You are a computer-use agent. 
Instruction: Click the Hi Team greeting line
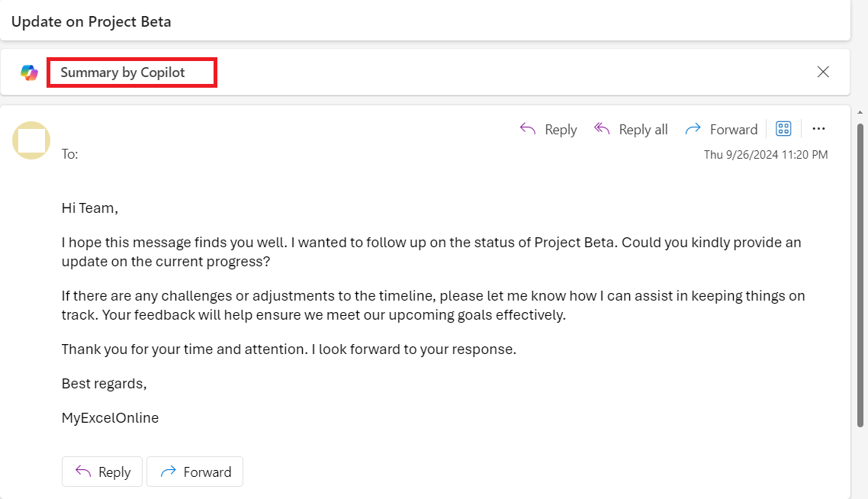(90, 208)
